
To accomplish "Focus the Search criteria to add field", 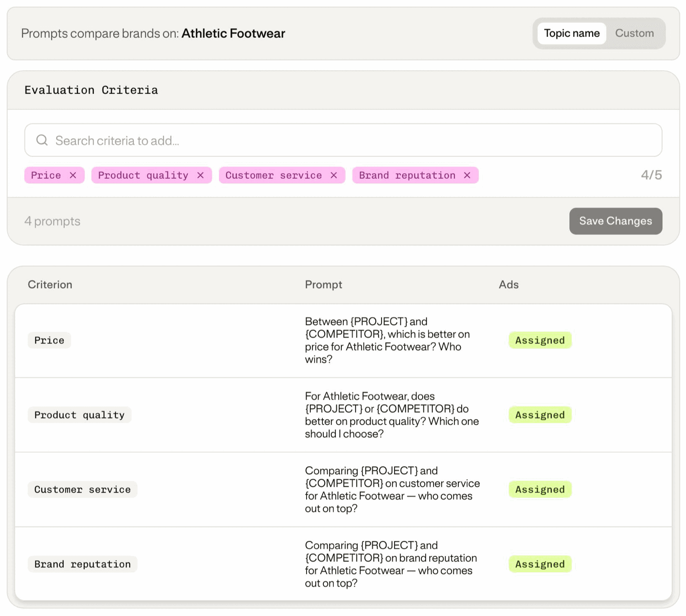I will pyautogui.click(x=343, y=140).
